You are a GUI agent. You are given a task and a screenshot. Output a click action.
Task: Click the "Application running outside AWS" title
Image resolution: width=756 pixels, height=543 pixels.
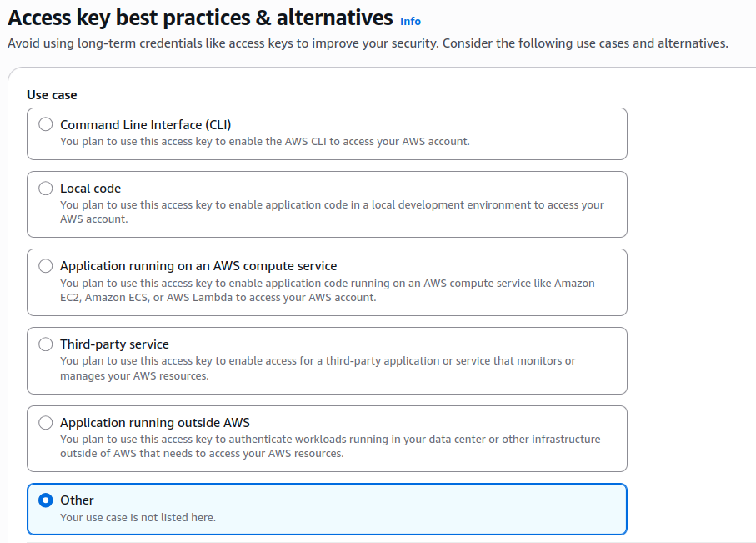pyautogui.click(x=155, y=423)
